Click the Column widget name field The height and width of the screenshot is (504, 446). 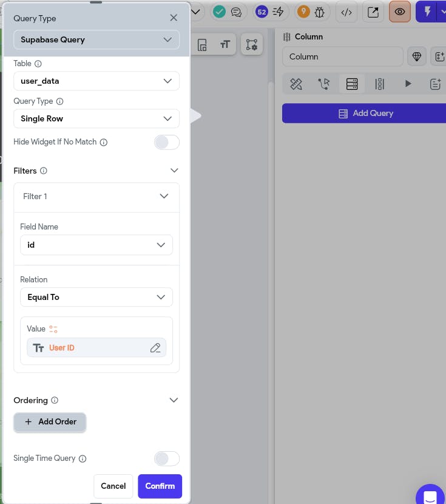343,56
